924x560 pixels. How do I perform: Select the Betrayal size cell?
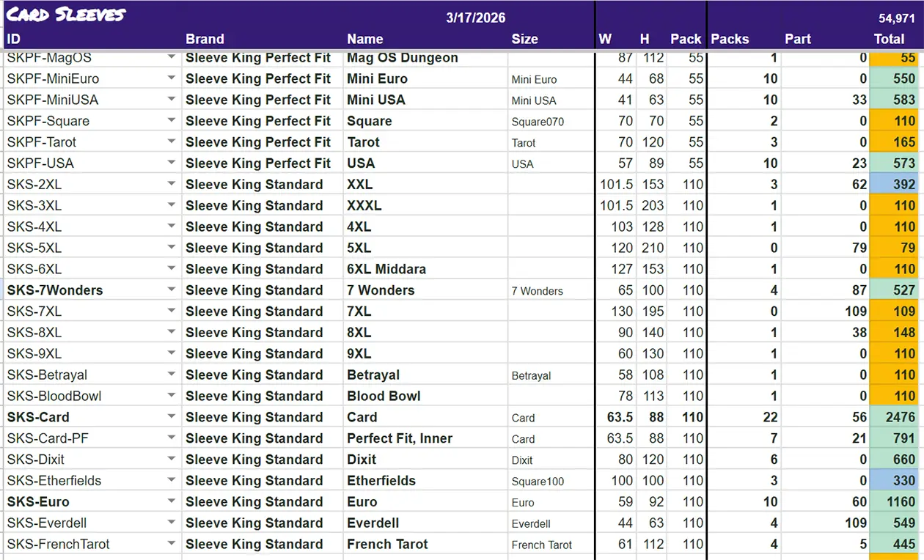tap(551, 375)
